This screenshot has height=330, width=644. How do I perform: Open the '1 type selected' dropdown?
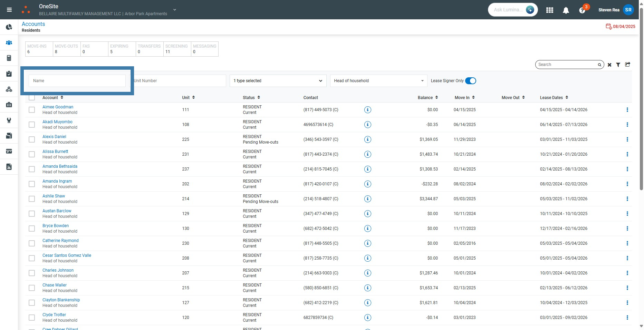tap(278, 81)
